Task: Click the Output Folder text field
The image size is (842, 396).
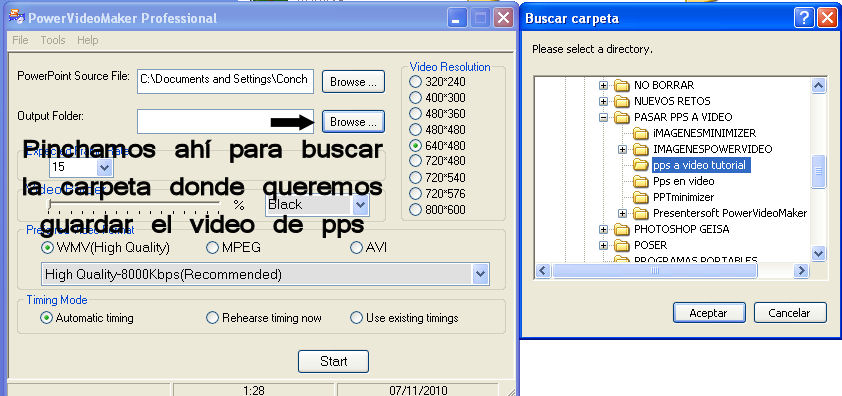Action: 225,121
